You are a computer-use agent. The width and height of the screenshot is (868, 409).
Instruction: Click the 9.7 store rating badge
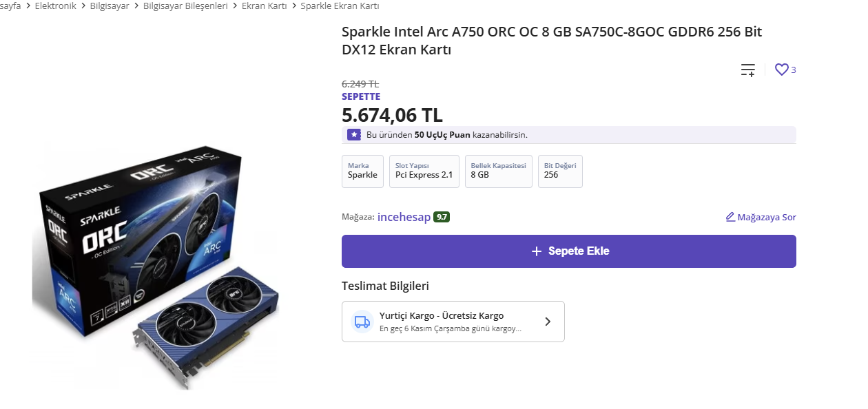(x=442, y=217)
